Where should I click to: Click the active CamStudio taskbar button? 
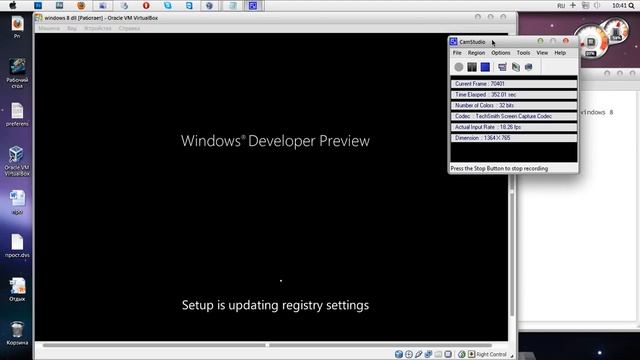pos(253,5)
